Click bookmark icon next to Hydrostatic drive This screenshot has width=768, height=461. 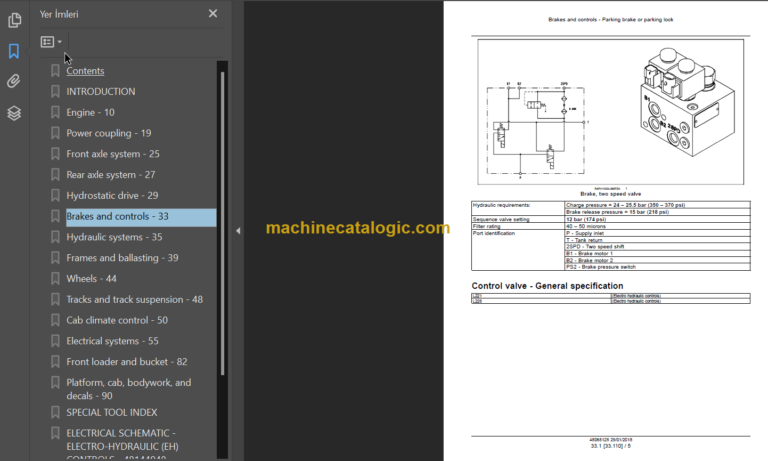[x=55, y=195]
